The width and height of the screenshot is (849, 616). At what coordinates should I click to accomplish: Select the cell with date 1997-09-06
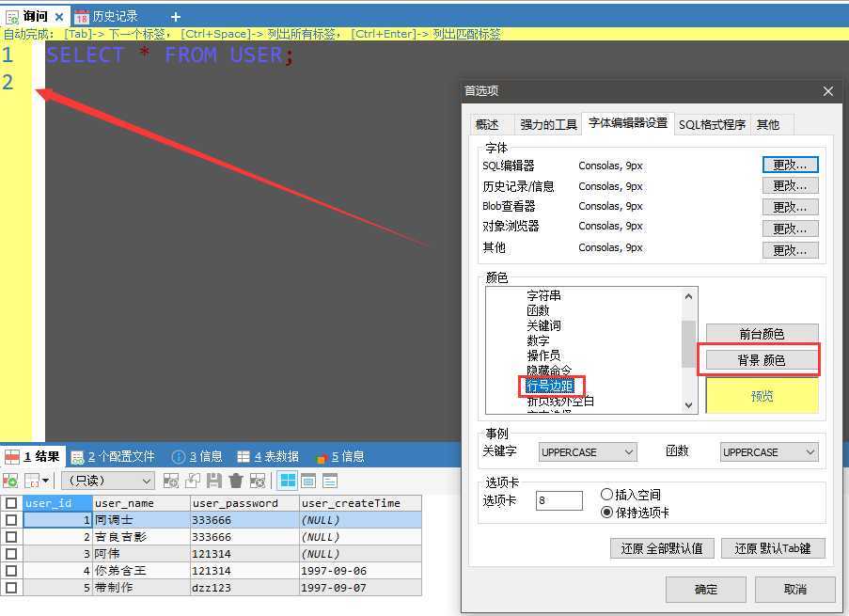point(361,571)
